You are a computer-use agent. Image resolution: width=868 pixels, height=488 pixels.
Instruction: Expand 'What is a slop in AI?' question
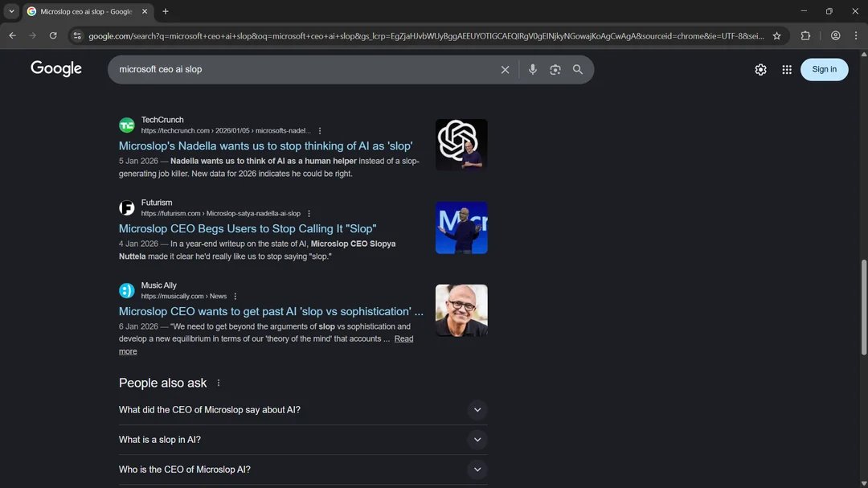point(303,440)
